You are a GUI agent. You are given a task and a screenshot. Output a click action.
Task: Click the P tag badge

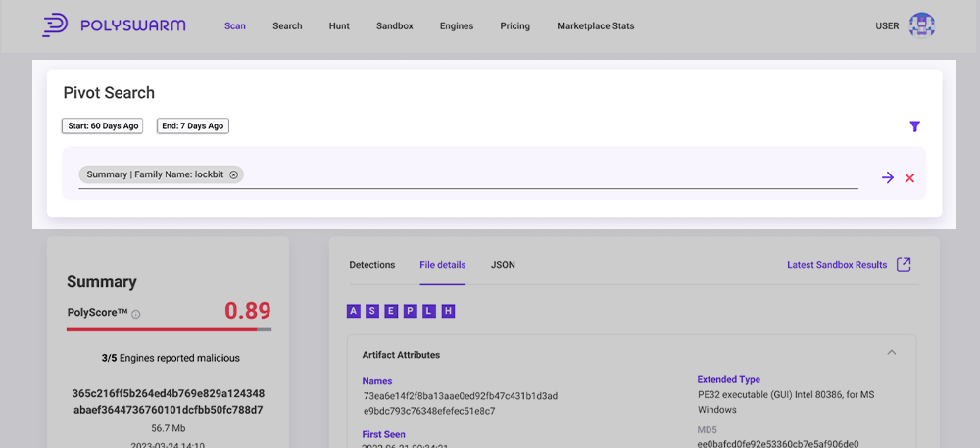(x=410, y=311)
